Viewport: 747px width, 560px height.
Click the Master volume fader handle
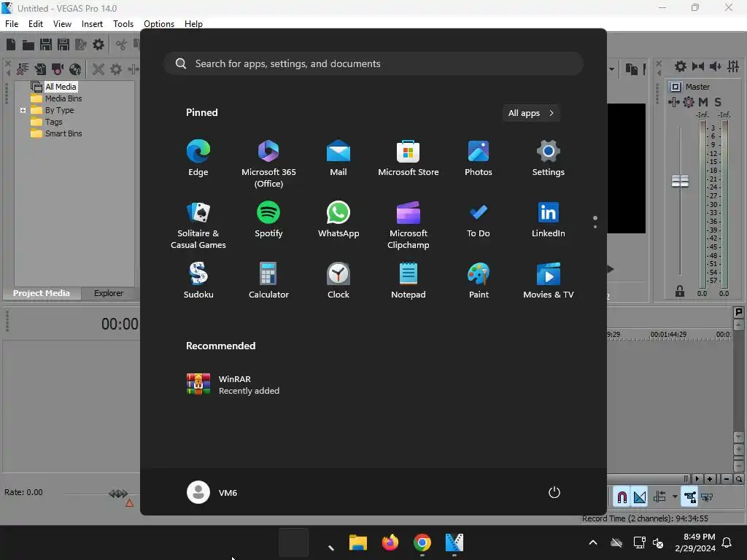pos(680,181)
